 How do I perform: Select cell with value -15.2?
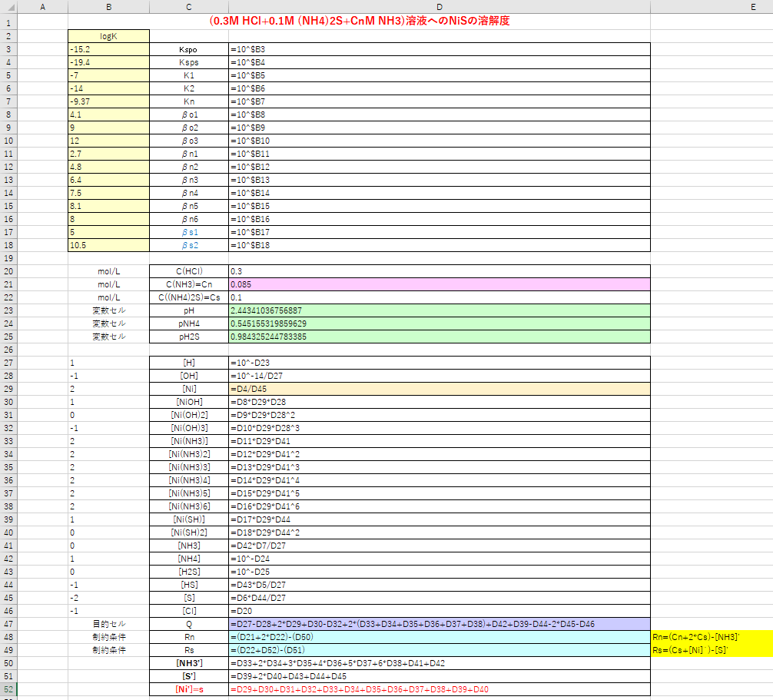click(109, 49)
